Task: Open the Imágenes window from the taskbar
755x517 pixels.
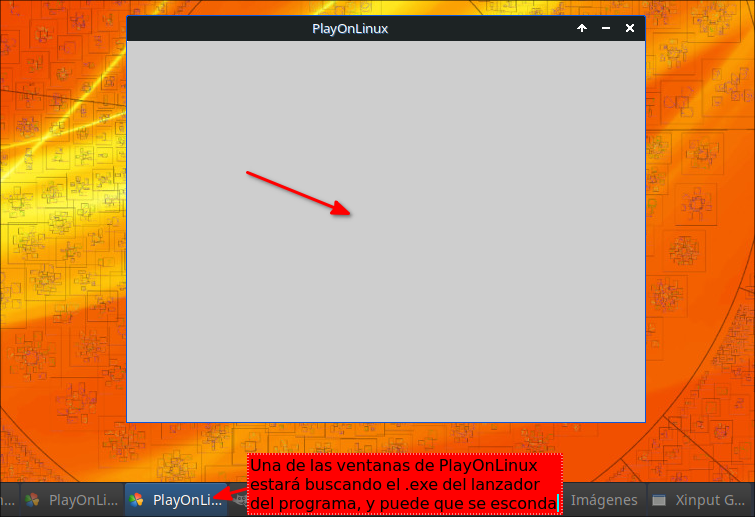Action: (604, 500)
